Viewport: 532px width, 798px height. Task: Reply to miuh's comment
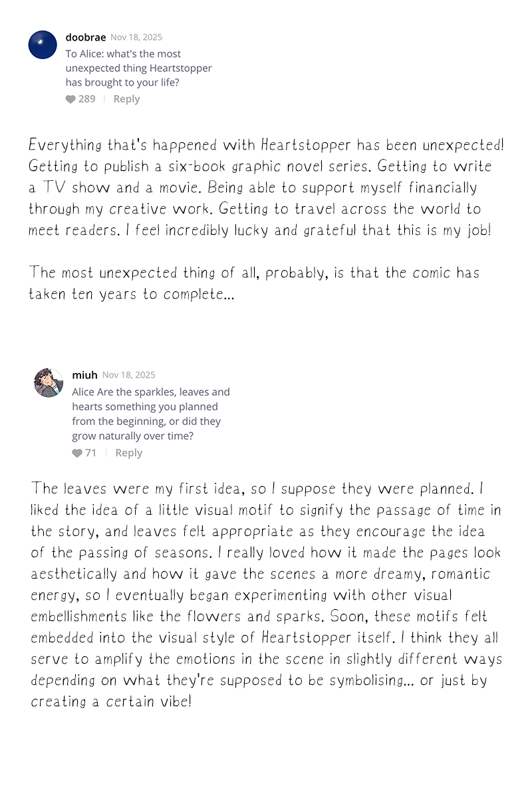pyautogui.click(x=128, y=454)
